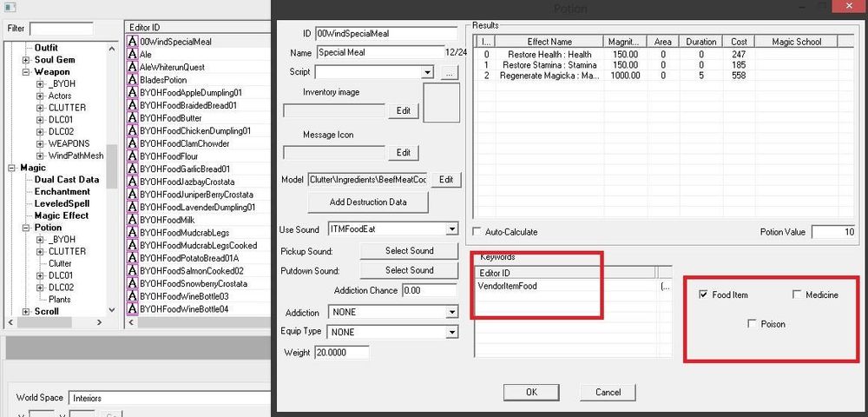Image resolution: width=868 pixels, height=417 pixels.
Task: Open the Equip Type dropdown
Action: click(x=451, y=332)
